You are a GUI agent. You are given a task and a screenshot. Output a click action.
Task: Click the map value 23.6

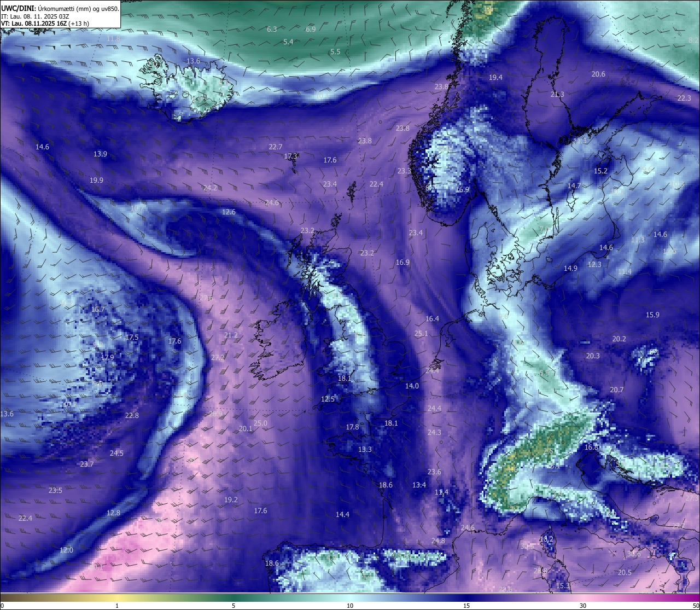(434, 472)
